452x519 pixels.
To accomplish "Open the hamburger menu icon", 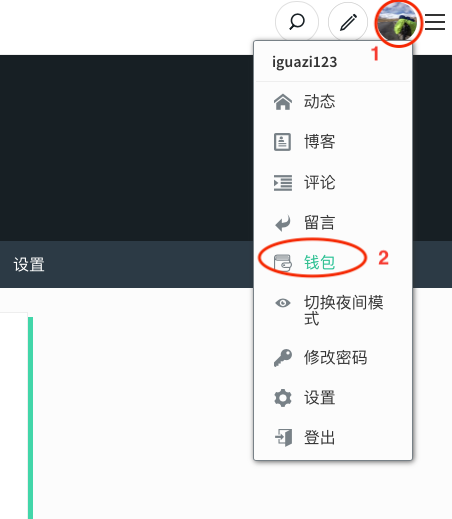I will tap(435, 22).
